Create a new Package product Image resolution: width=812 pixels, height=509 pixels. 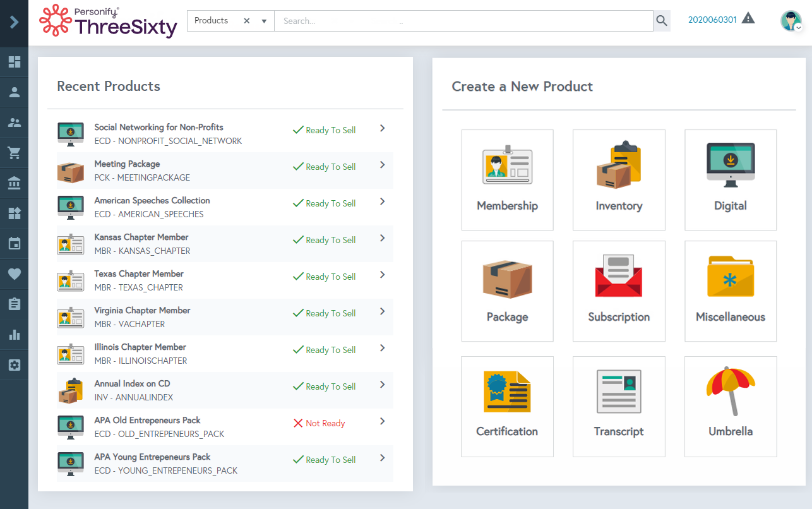click(x=508, y=291)
